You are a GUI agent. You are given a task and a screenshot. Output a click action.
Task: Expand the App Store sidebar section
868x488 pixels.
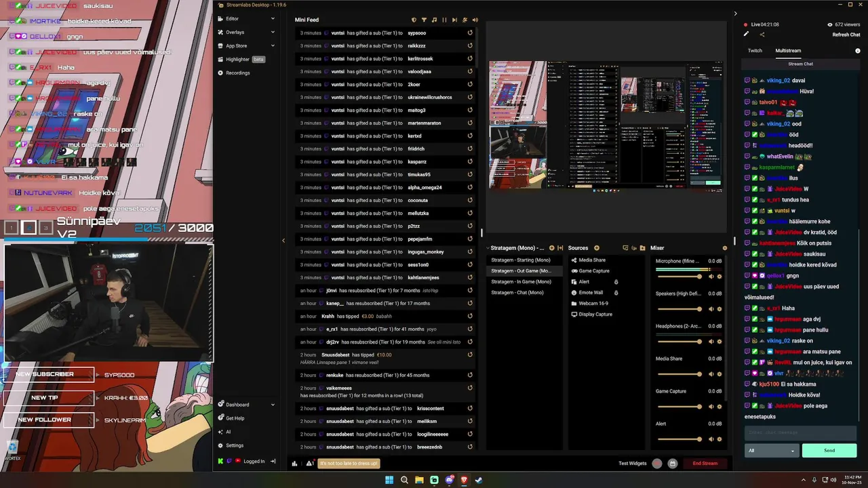tap(273, 46)
